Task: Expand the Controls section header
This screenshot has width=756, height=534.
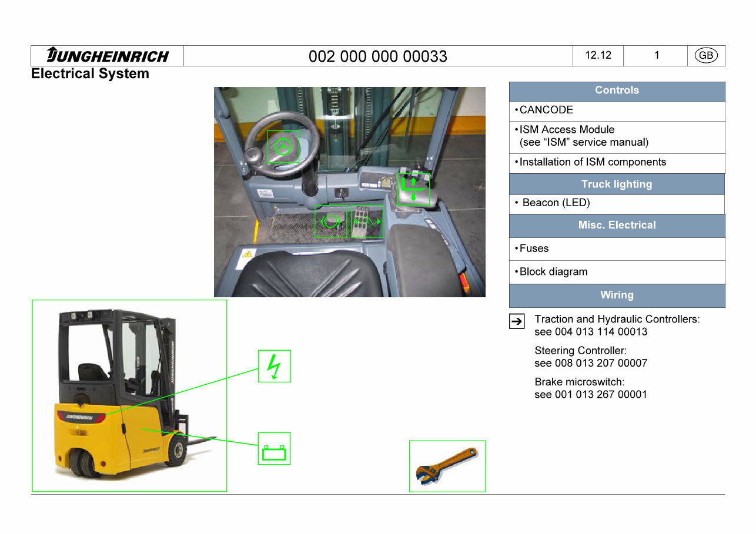Action: click(617, 90)
